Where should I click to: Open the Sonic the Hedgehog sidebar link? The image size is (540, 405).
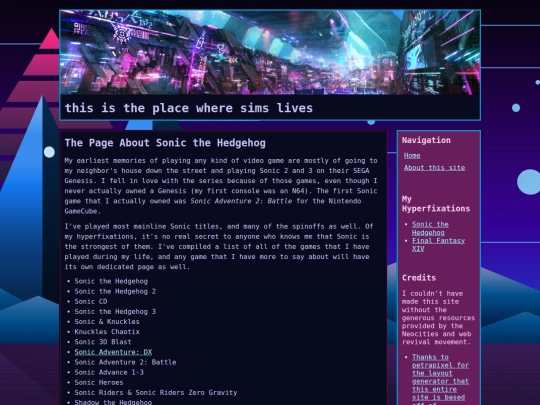(430, 228)
